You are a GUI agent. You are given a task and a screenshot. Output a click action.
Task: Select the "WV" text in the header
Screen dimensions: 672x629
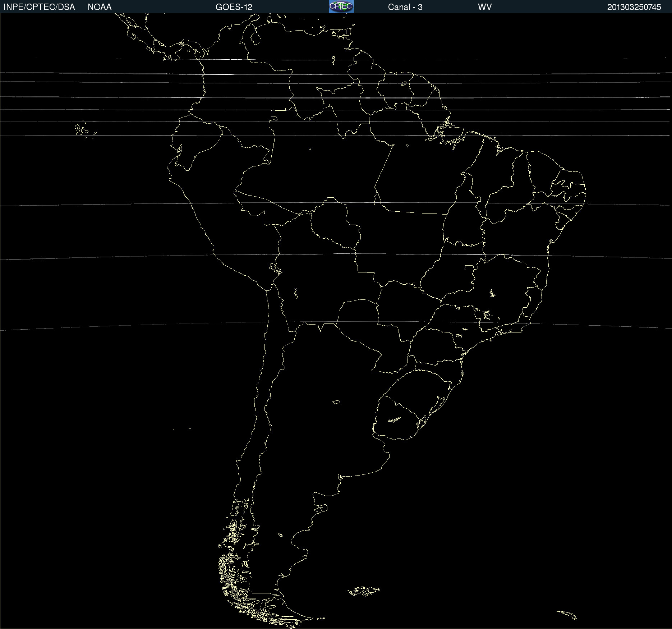coord(485,7)
